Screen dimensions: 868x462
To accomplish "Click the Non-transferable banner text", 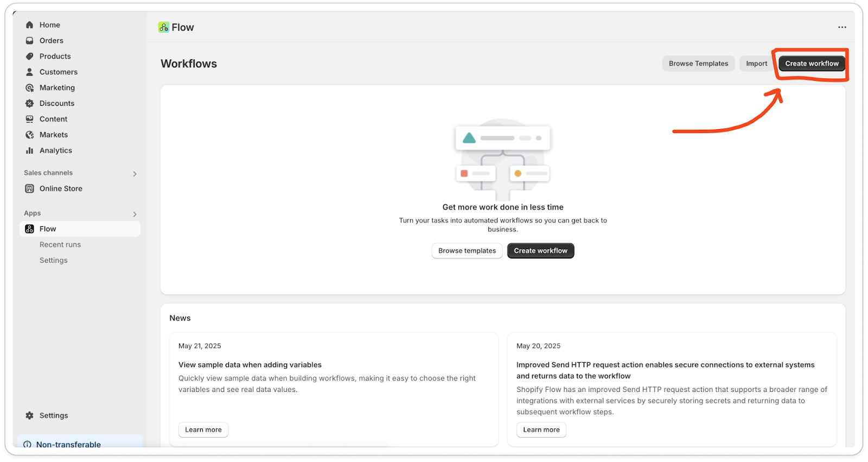I will pyautogui.click(x=68, y=445).
